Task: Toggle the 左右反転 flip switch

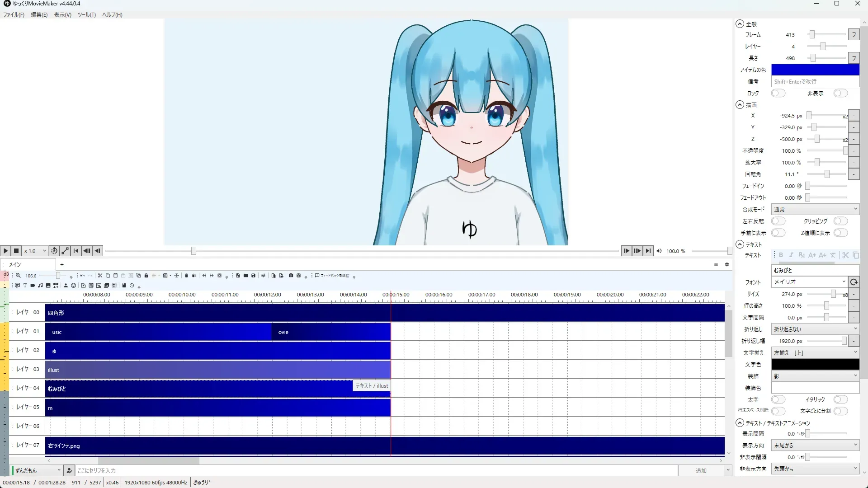Action: pos(778,221)
